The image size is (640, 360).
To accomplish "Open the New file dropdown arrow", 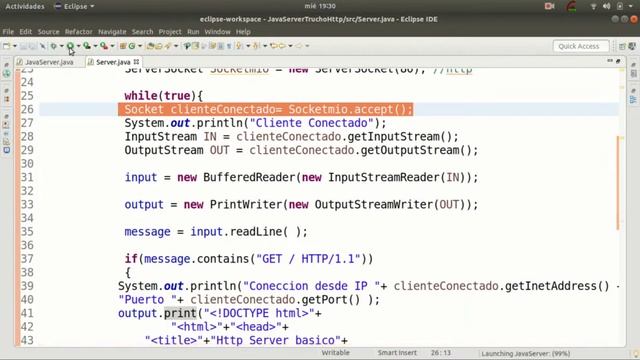I will [15, 46].
